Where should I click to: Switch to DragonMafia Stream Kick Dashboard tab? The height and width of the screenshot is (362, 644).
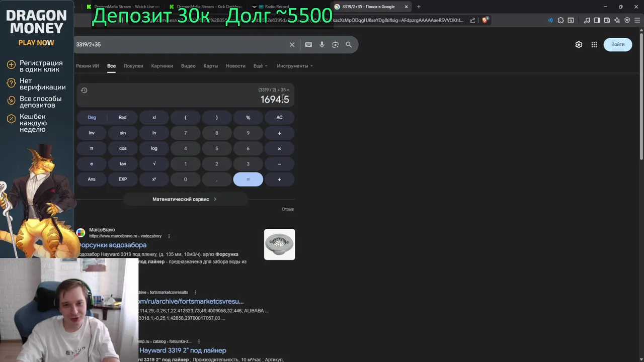(x=206, y=7)
